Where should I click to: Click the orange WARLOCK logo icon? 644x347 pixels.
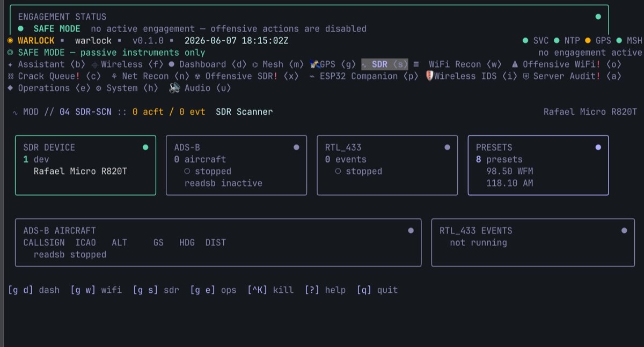pyautogui.click(x=10, y=41)
